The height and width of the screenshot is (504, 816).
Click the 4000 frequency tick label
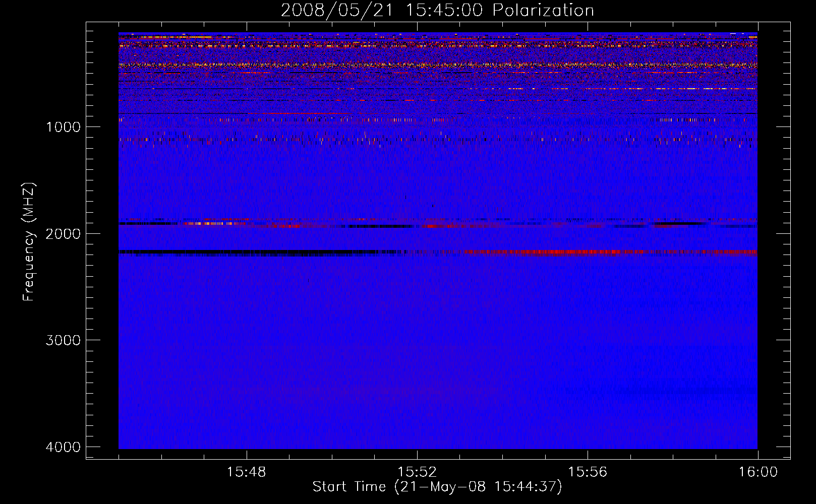(63, 447)
